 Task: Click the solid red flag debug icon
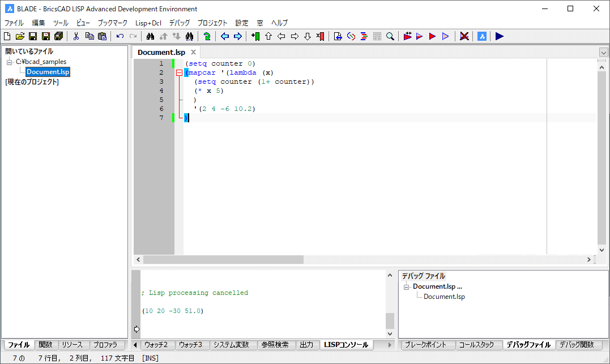click(x=432, y=36)
